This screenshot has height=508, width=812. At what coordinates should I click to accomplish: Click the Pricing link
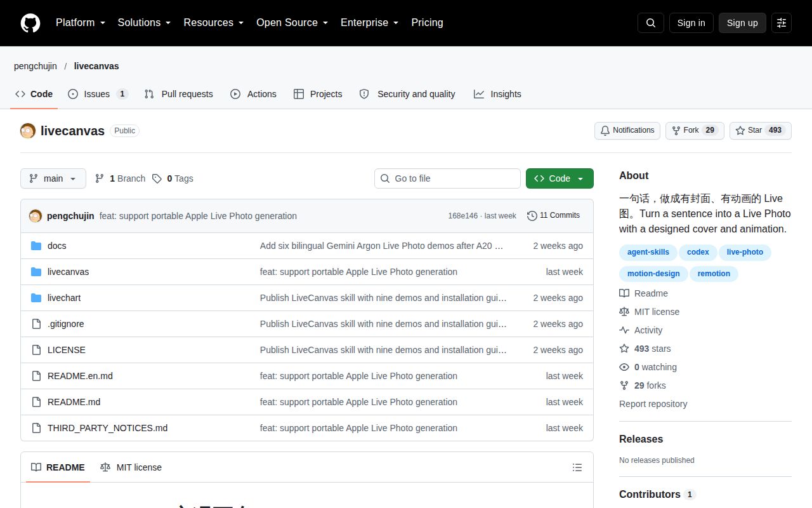click(427, 23)
